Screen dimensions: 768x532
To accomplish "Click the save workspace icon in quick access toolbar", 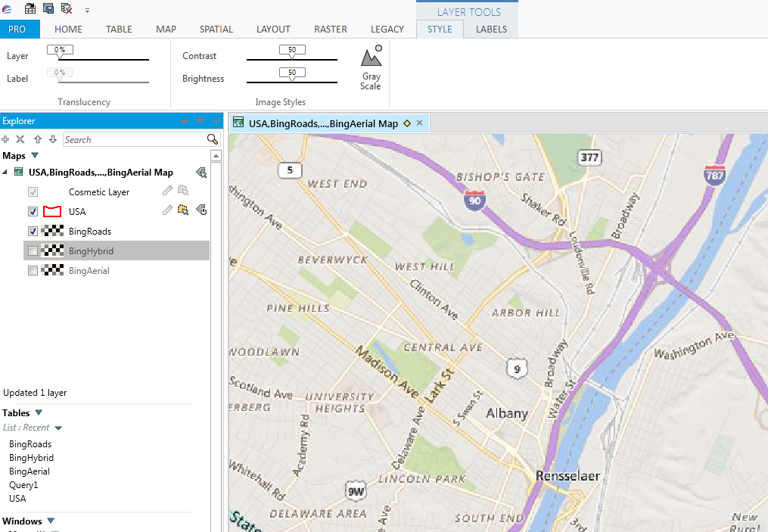I will [x=48, y=8].
